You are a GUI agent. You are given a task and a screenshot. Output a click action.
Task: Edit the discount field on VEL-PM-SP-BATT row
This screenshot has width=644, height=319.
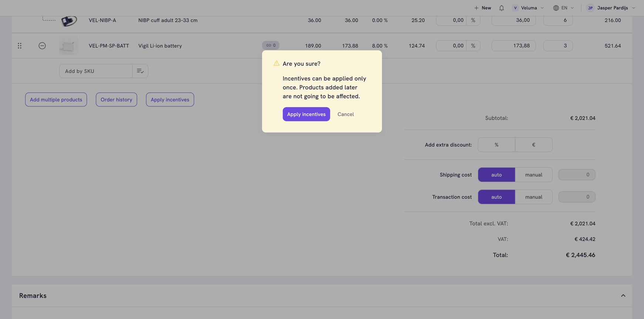(x=451, y=46)
